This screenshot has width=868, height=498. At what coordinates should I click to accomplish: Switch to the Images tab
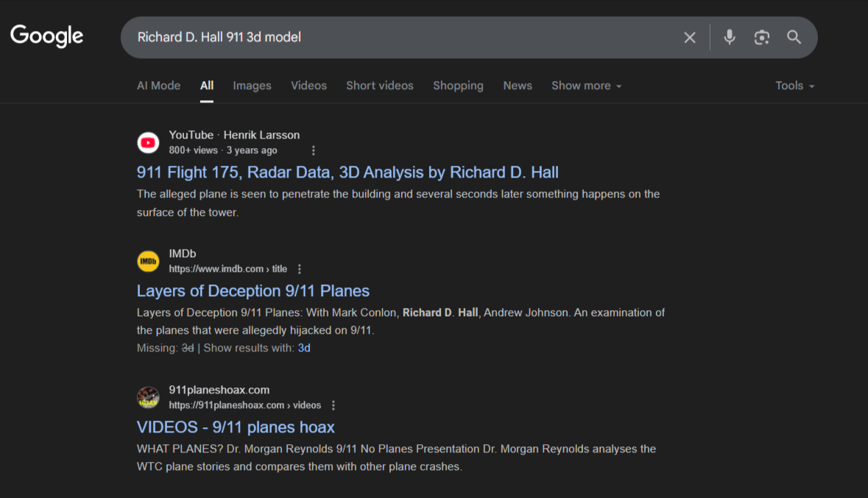[x=252, y=86]
